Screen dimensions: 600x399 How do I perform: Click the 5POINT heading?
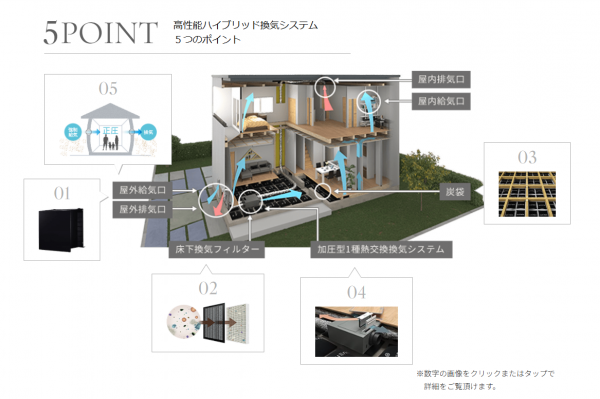click(101, 33)
